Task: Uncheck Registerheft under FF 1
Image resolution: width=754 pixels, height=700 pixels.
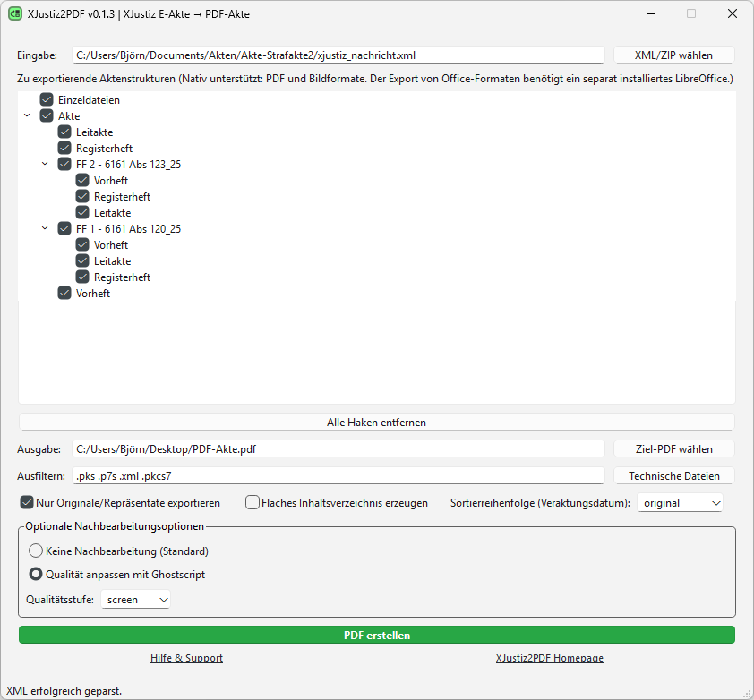Action: coord(81,277)
